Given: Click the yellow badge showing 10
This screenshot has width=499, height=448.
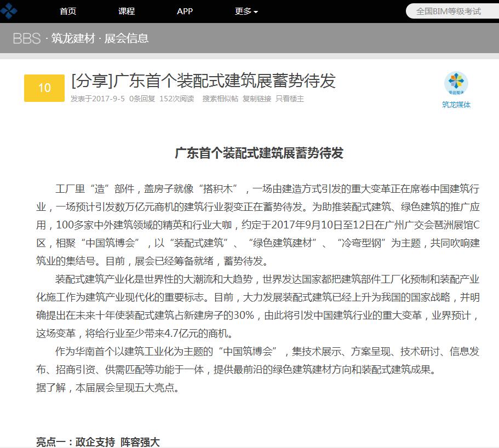Looking at the screenshot, I should click(x=44, y=88).
